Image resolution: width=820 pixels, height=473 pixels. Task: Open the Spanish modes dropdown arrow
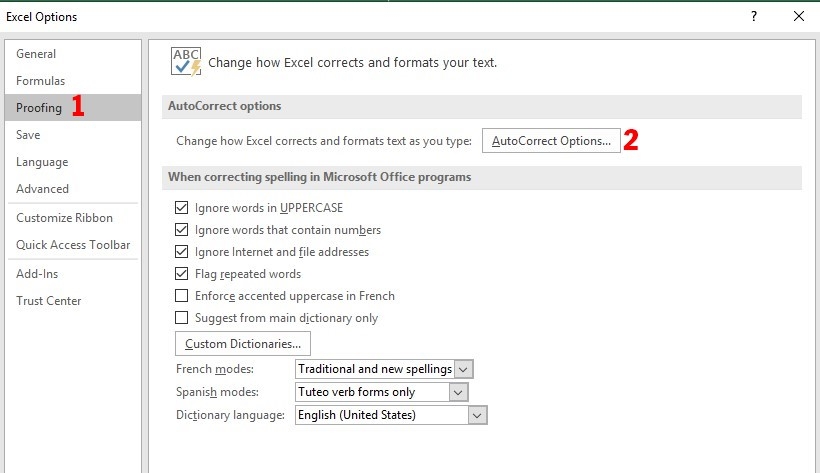pos(458,392)
